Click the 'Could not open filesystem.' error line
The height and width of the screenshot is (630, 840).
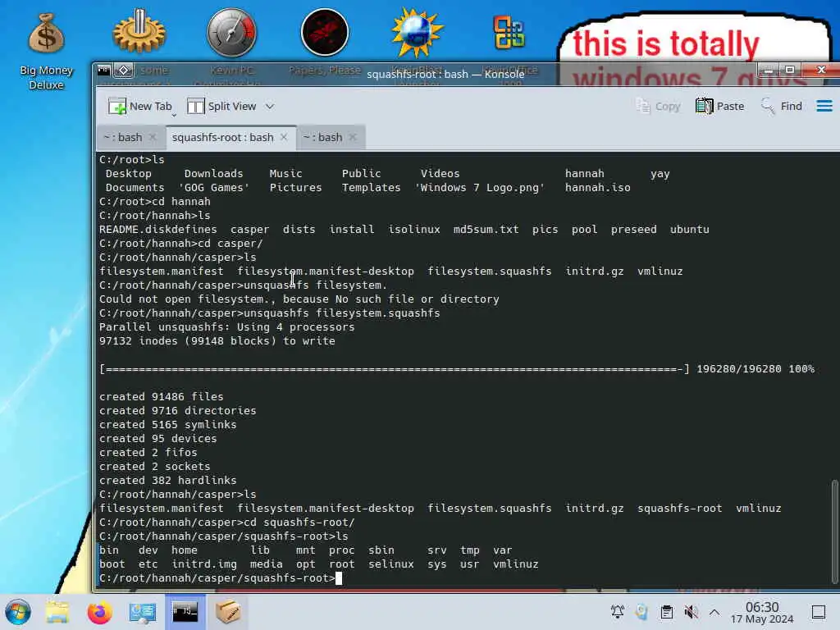pyautogui.click(x=299, y=299)
